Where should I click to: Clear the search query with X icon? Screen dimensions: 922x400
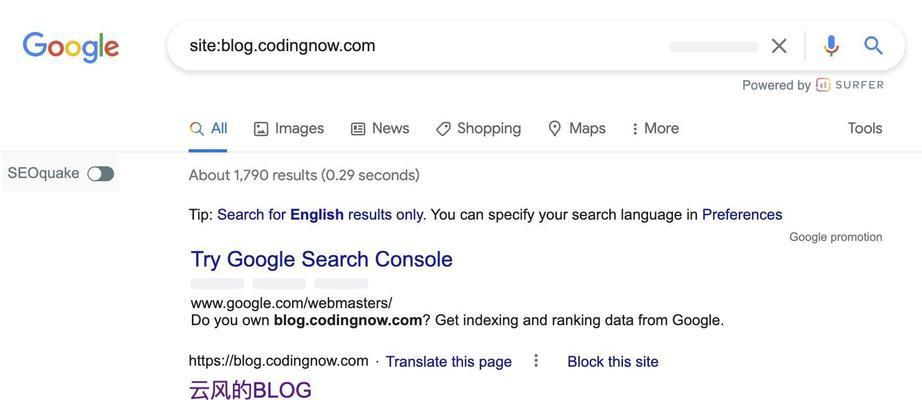point(779,46)
